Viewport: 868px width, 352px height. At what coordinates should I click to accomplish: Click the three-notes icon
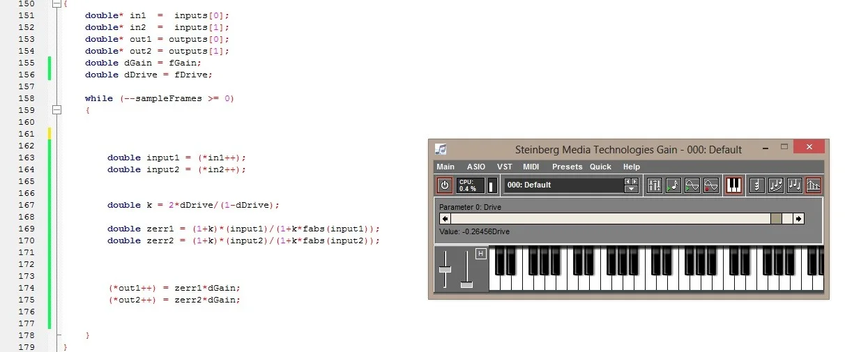click(795, 185)
